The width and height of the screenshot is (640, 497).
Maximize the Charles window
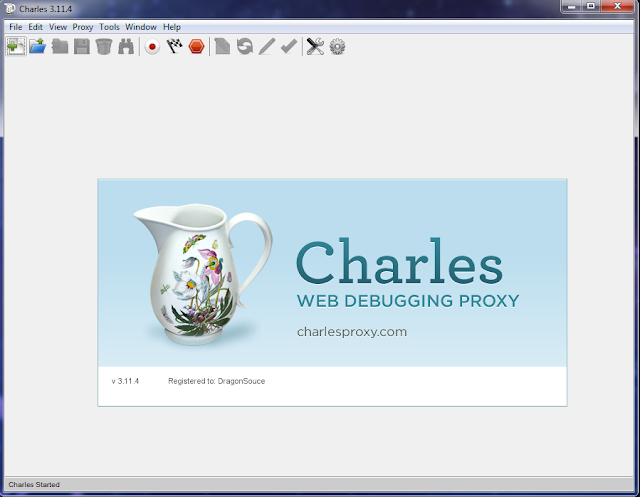click(x=590, y=6)
